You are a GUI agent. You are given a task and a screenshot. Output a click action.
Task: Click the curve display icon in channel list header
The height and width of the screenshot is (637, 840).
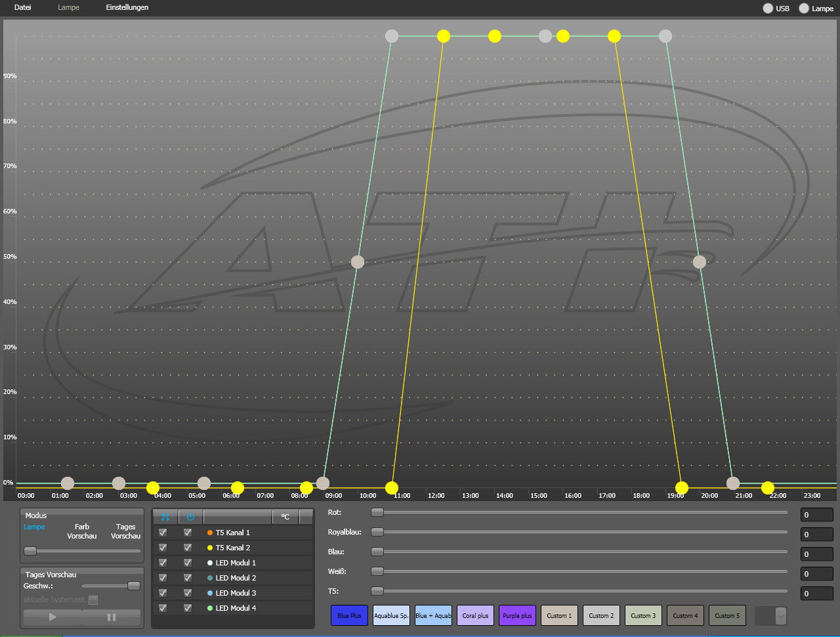click(x=165, y=517)
